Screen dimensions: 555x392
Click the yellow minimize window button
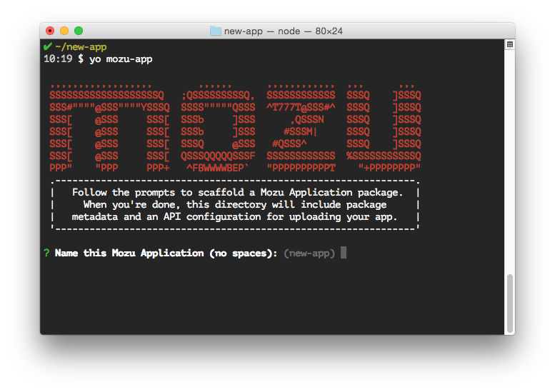[x=64, y=31]
